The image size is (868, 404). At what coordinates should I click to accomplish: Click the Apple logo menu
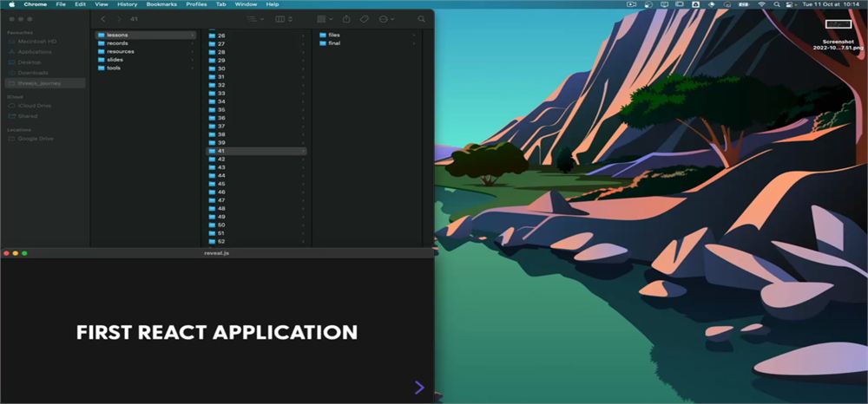pyautogui.click(x=11, y=3)
